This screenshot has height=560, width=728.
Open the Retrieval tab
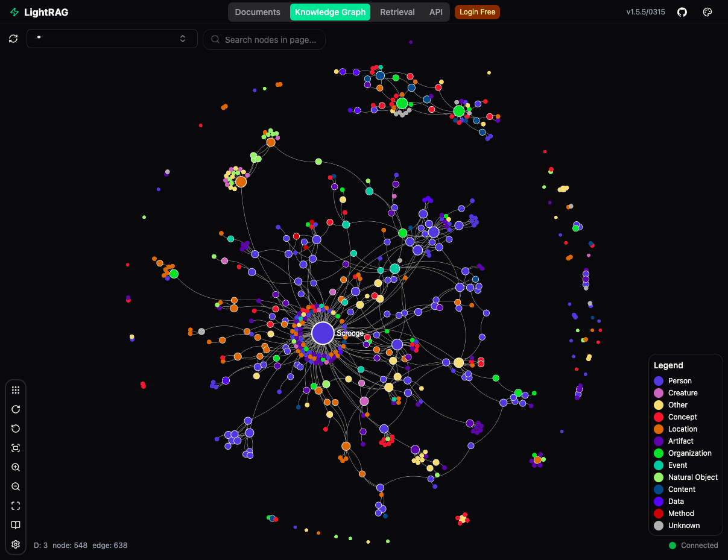397,12
